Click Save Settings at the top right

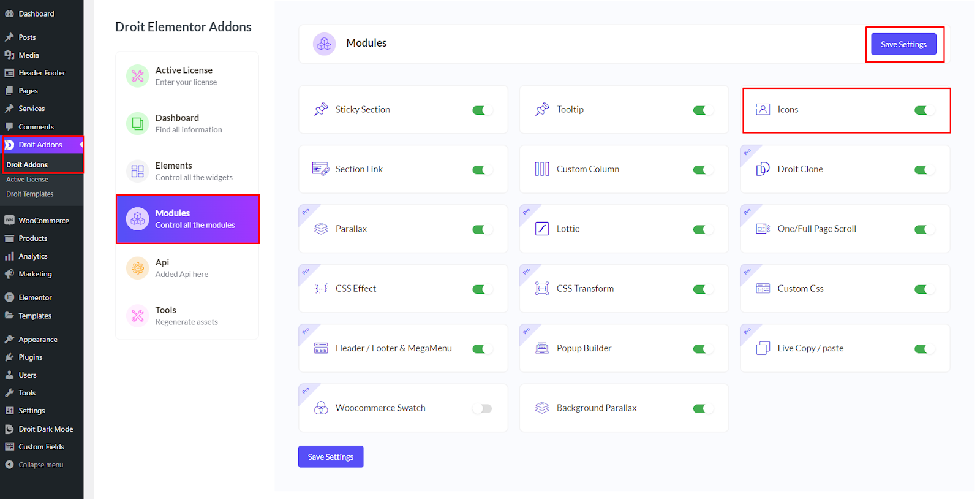pos(903,44)
